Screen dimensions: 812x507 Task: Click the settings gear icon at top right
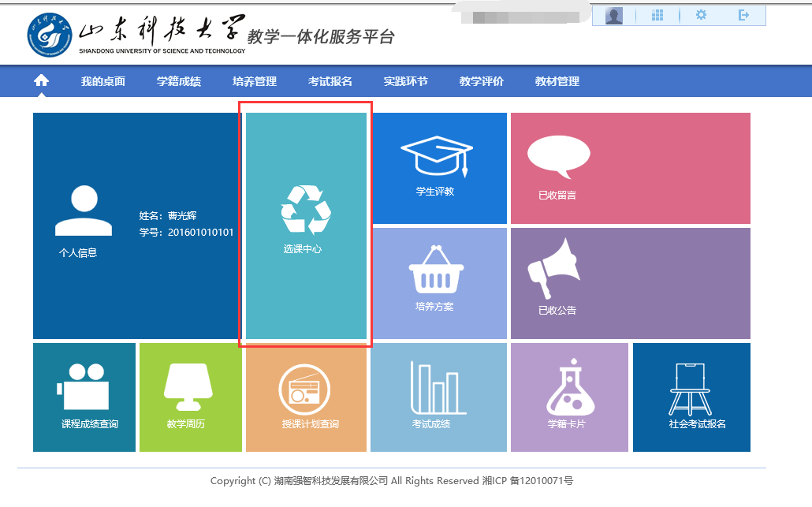coord(701,15)
